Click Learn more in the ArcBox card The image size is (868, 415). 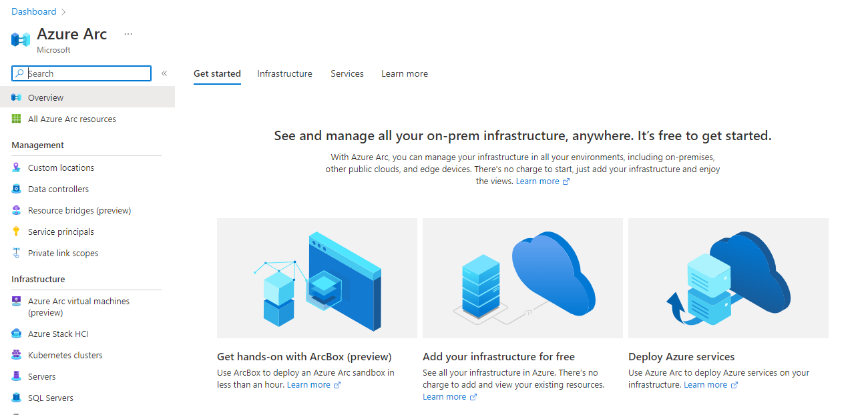pos(309,384)
